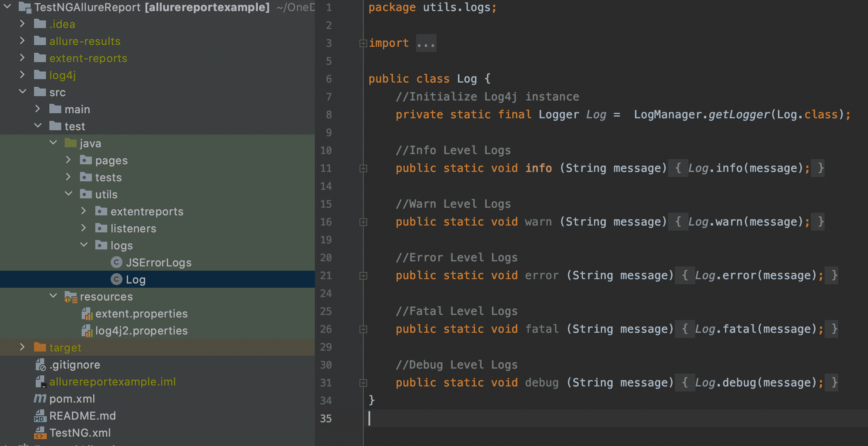Unfold the debug method body
The height and width of the screenshot is (446, 868).
pos(363,383)
